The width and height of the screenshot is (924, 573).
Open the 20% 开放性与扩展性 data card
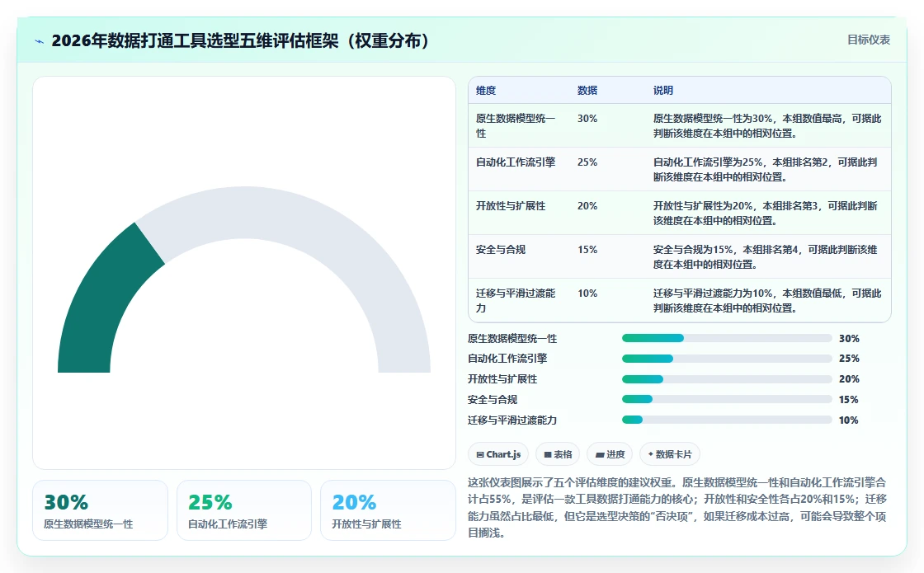[x=388, y=510]
